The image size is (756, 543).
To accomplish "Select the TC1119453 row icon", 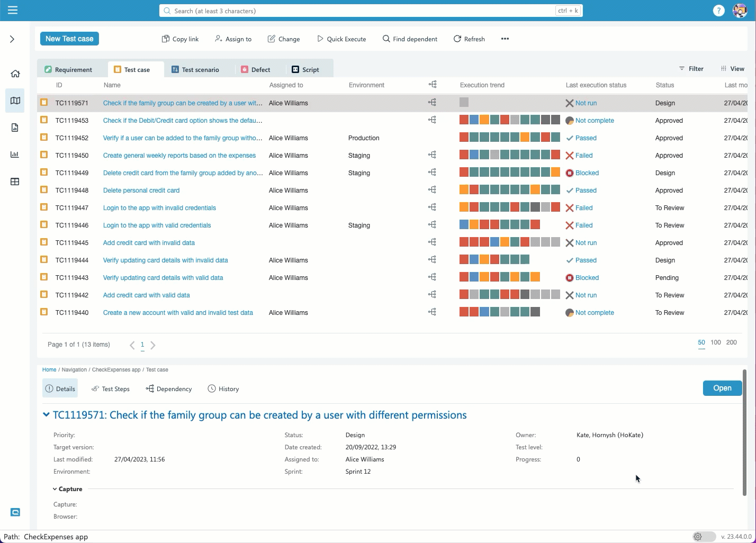I will click(x=44, y=120).
